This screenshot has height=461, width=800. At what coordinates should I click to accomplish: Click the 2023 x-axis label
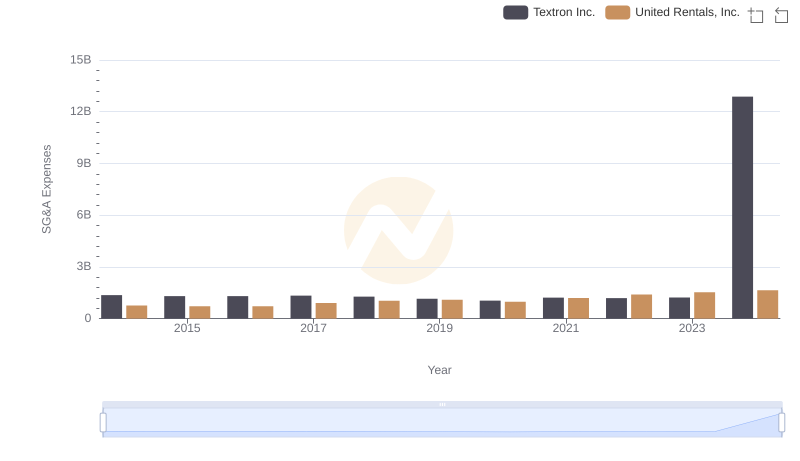pyautogui.click(x=692, y=328)
